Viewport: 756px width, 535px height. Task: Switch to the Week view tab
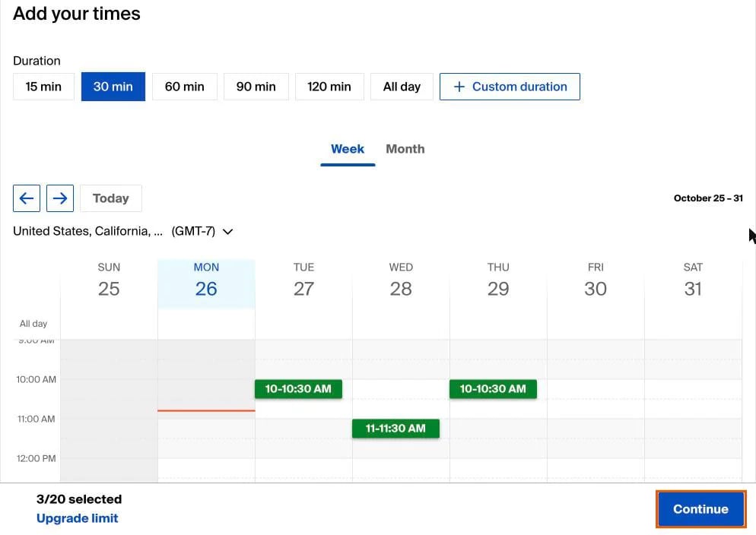click(348, 149)
